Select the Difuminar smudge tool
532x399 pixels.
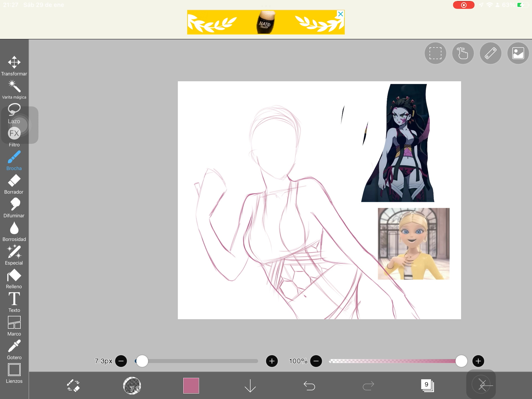point(14,208)
